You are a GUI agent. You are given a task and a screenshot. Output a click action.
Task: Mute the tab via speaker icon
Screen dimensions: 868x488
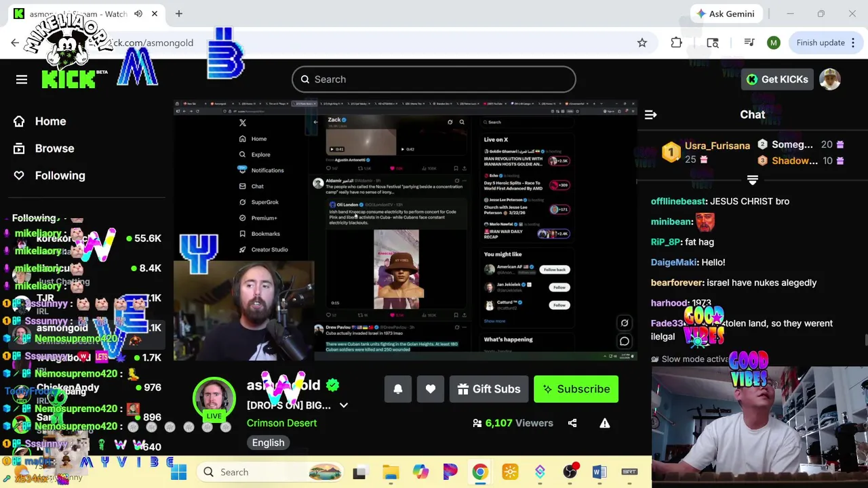tap(138, 14)
